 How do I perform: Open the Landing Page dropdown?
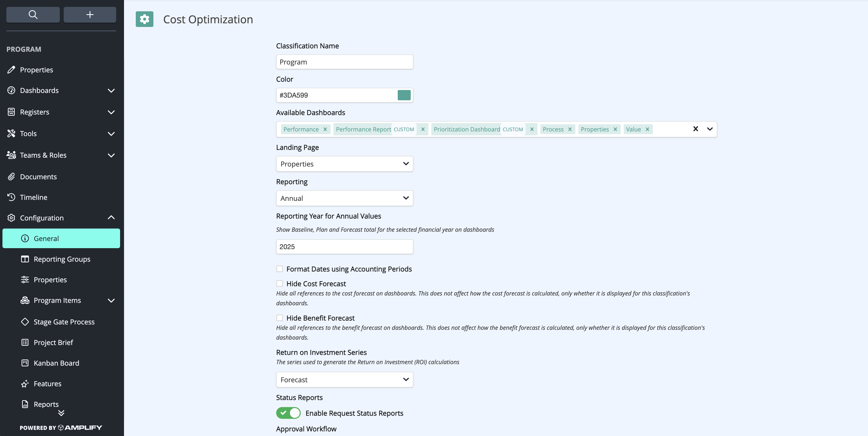click(344, 164)
